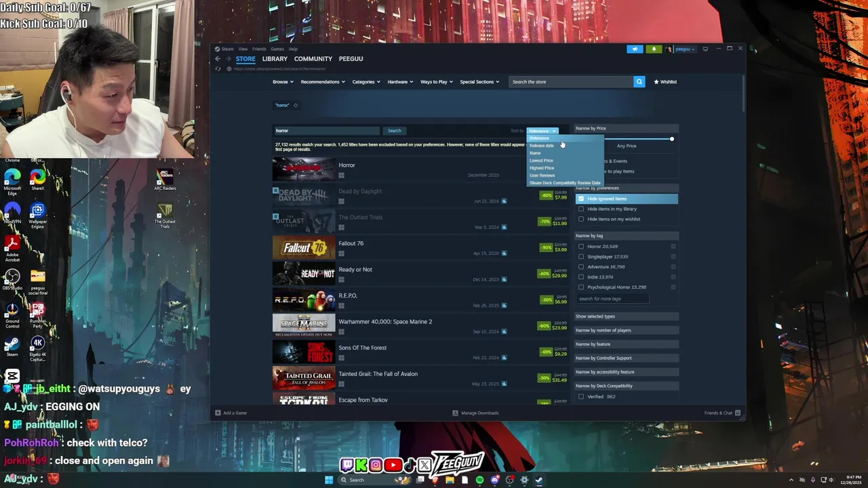Tick the Horror 20,549 tag checkbox
The height and width of the screenshot is (488, 868).
pyautogui.click(x=581, y=247)
